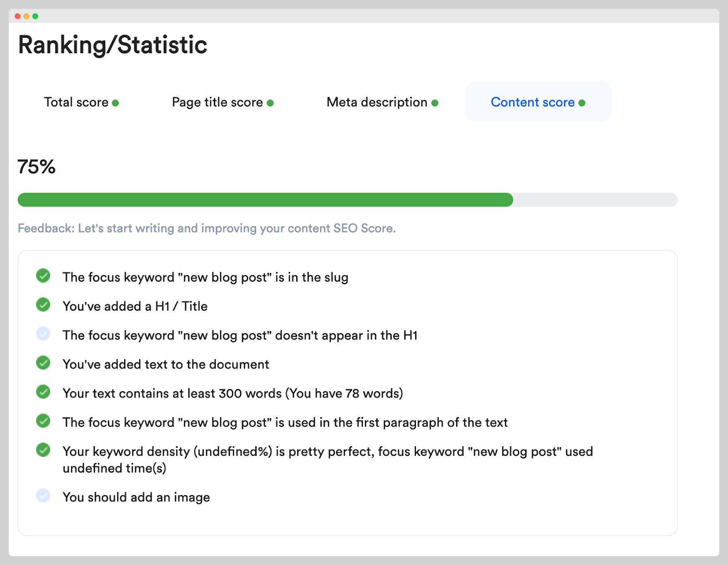Click the 75% score value
The height and width of the screenshot is (565, 728).
pos(36,167)
